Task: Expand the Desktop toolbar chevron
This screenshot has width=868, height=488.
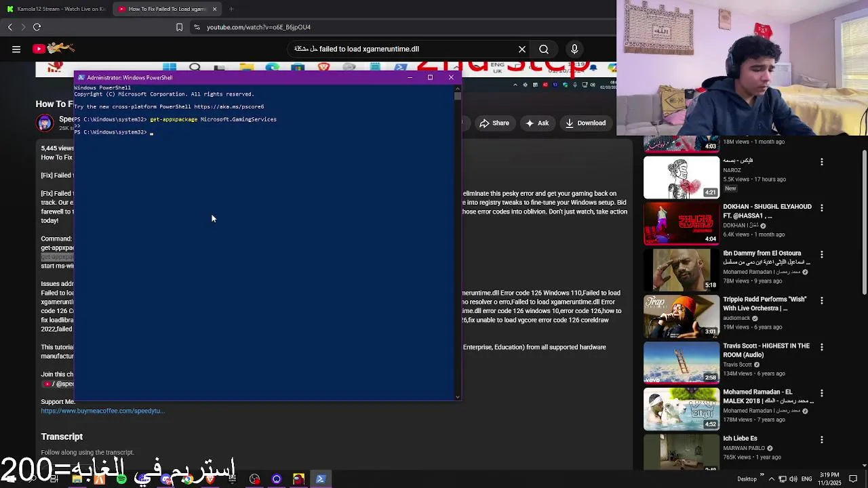Action: pyautogui.click(x=762, y=475)
